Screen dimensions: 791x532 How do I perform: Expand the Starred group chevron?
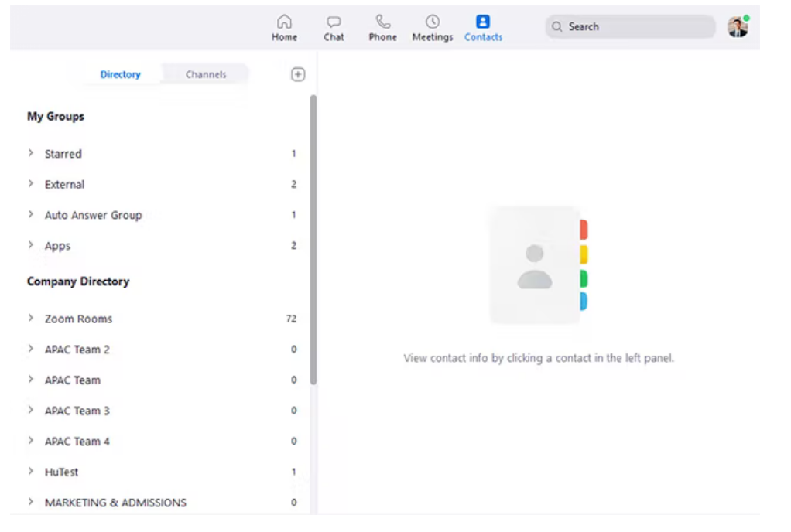click(x=31, y=153)
